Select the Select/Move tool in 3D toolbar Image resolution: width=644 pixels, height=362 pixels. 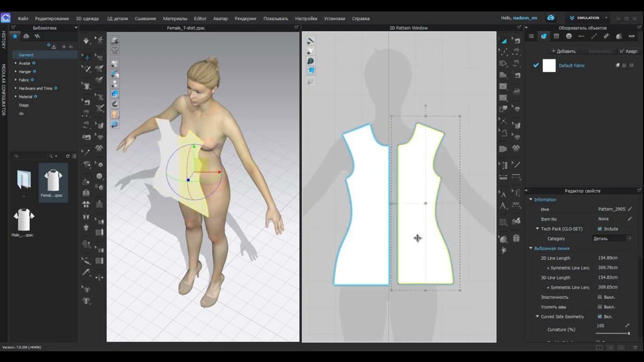point(87,57)
